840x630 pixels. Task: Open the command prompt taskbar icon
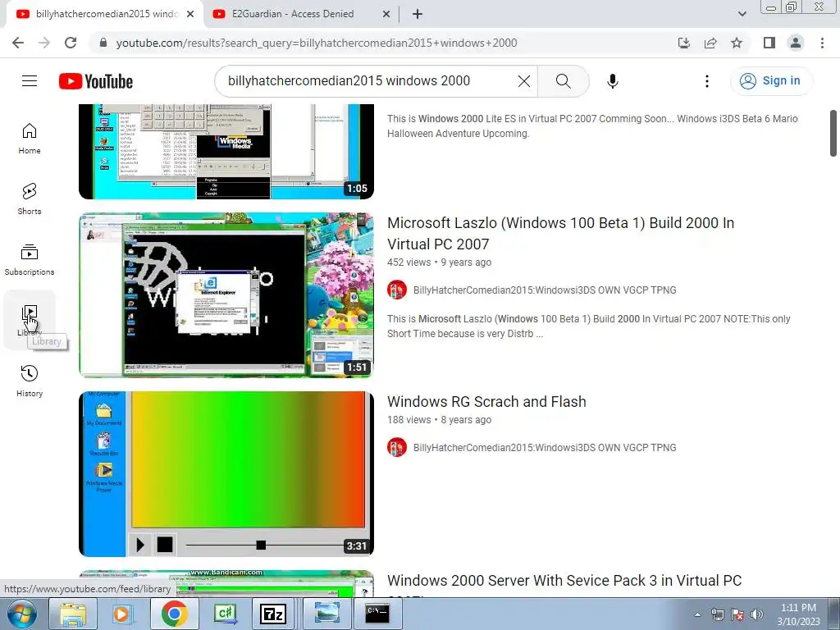(377, 614)
